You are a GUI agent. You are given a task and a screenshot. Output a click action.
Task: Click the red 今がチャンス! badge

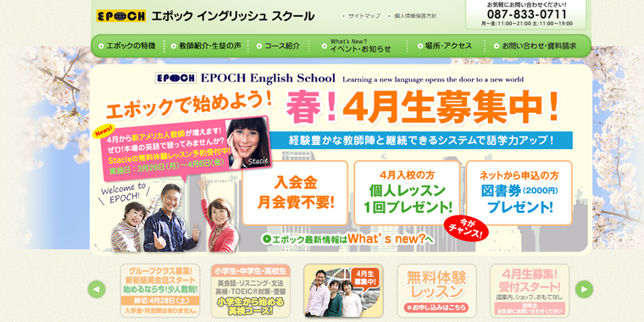click(x=466, y=229)
